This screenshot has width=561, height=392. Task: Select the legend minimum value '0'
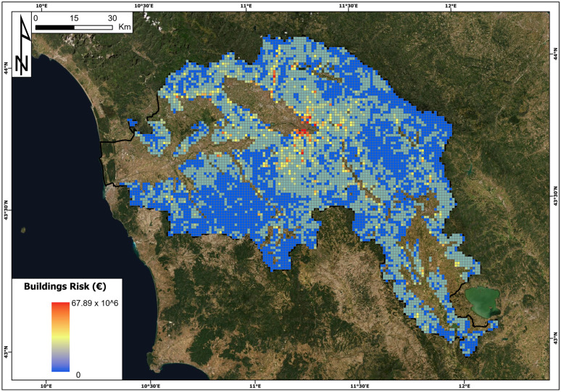coord(78,375)
